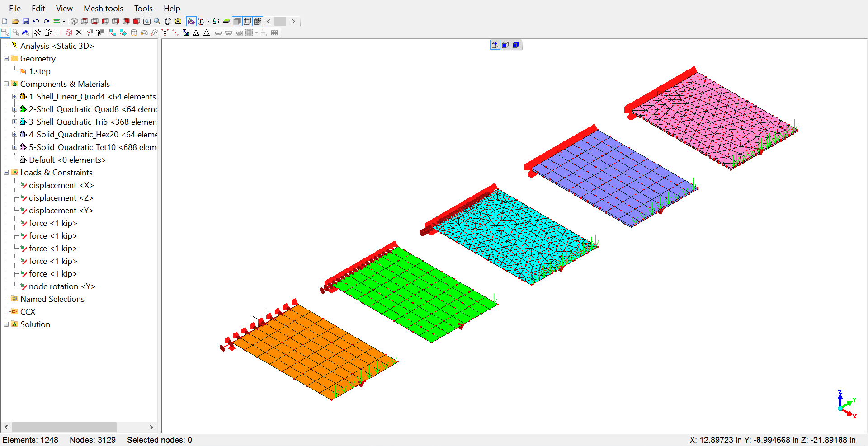Image resolution: width=868 pixels, height=446 pixels.
Task: Save the model with the floppy disk icon
Action: pos(26,21)
